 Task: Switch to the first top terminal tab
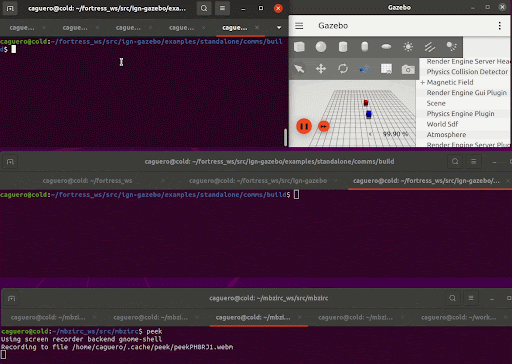tap(22, 28)
